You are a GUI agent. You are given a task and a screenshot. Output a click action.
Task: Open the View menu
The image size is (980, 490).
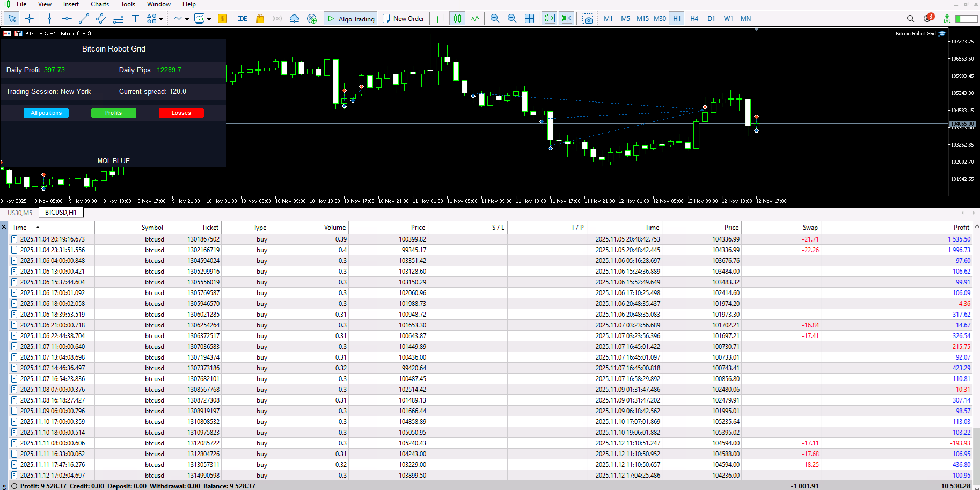[x=45, y=4]
